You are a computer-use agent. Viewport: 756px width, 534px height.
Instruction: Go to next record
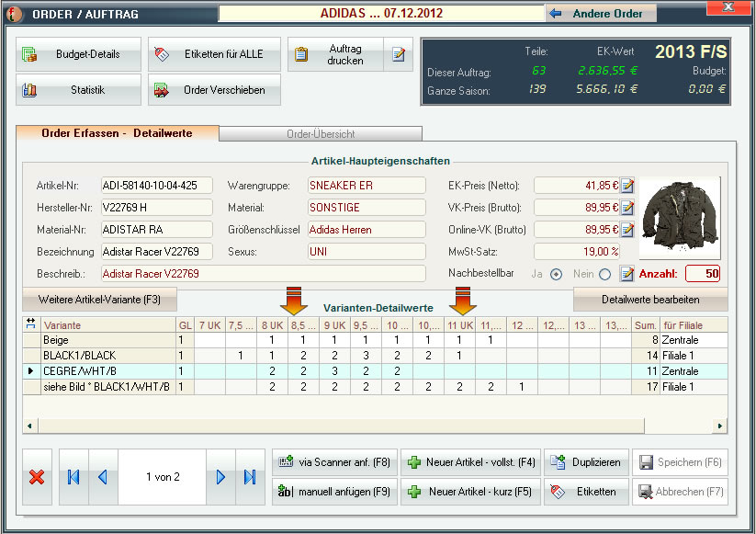(x=220, y=477)
